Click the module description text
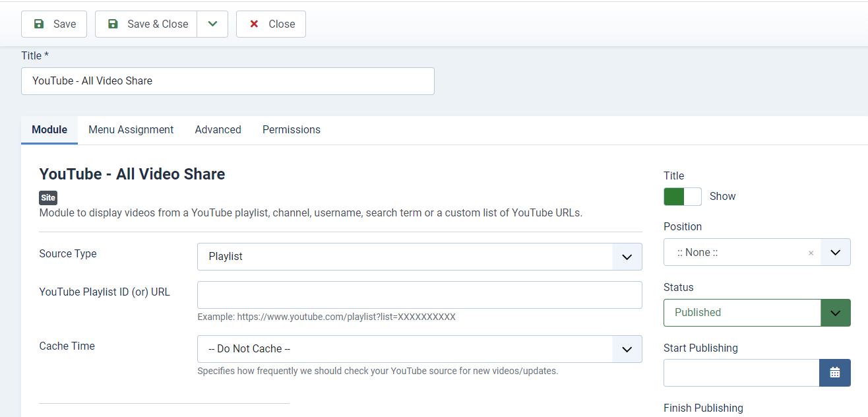868x417 pixels. click(311, 213)
